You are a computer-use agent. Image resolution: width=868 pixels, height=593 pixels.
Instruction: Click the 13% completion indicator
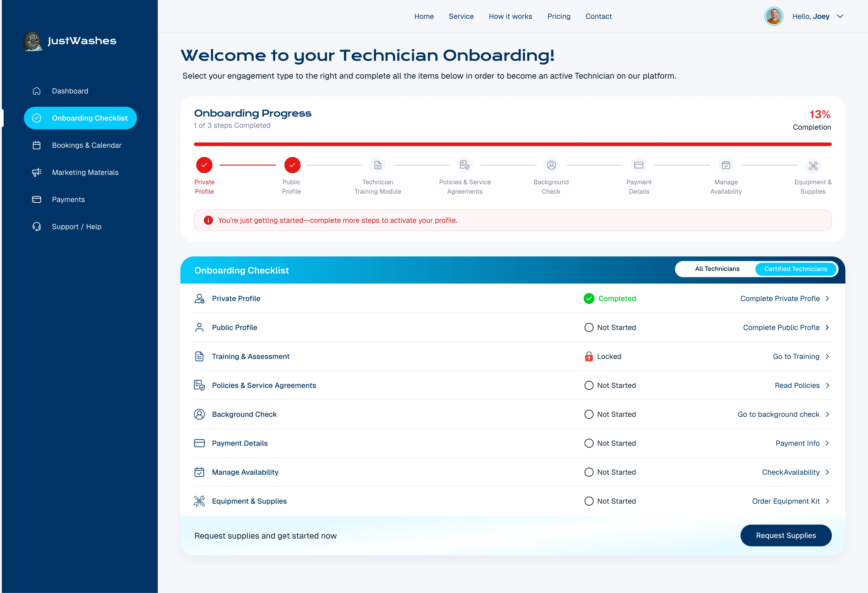[820, 114]
